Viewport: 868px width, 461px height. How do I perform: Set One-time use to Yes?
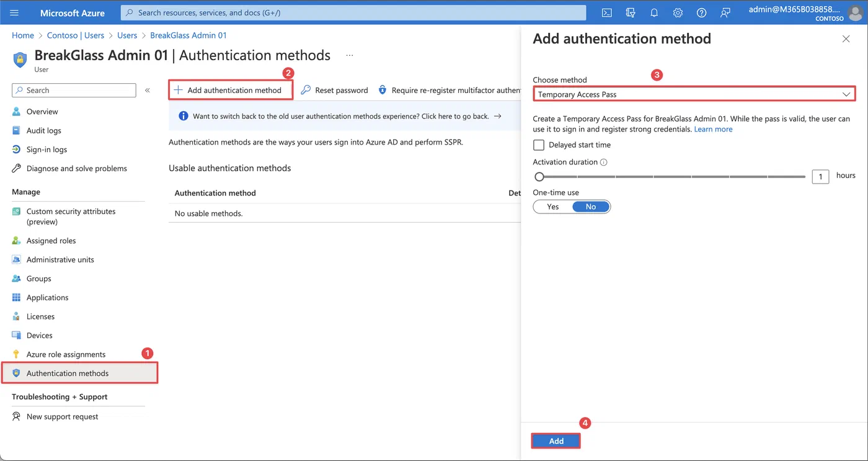point(553,207)
